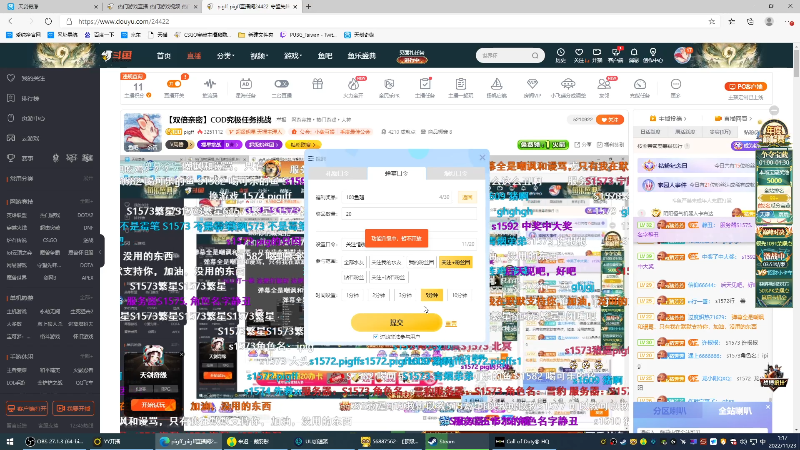Click the orange PC客户端 button
Image resolution: width=800 pixels, height=450 pixels.
[x=746, y=87]
